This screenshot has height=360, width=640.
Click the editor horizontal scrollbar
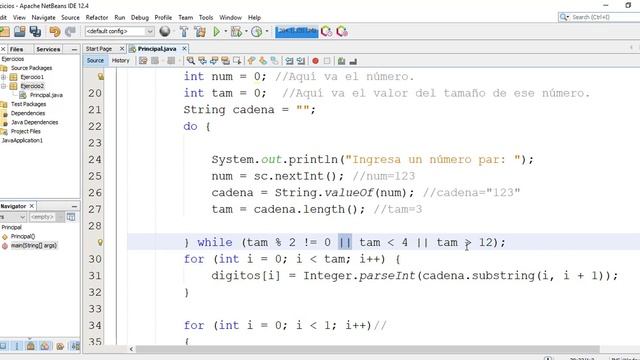tap(367, 349)
